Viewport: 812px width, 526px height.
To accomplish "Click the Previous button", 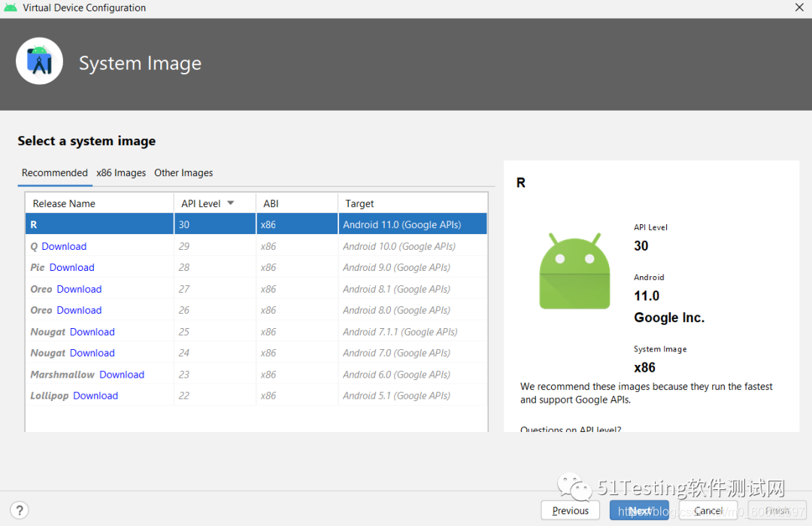I will (x=570, y=510).
